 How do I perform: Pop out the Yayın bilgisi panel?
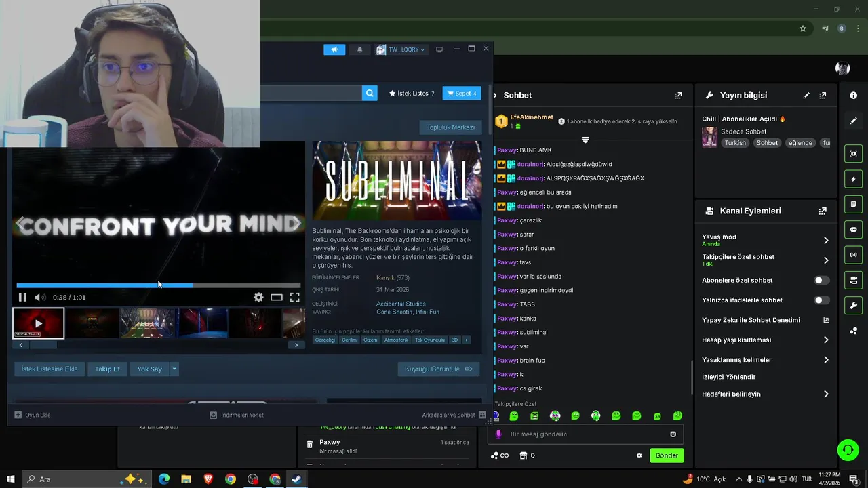[x=823, y=96]
